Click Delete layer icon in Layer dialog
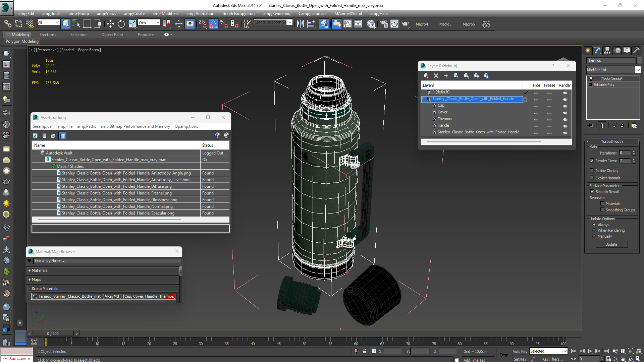644x362 pixels. point(436,76)
